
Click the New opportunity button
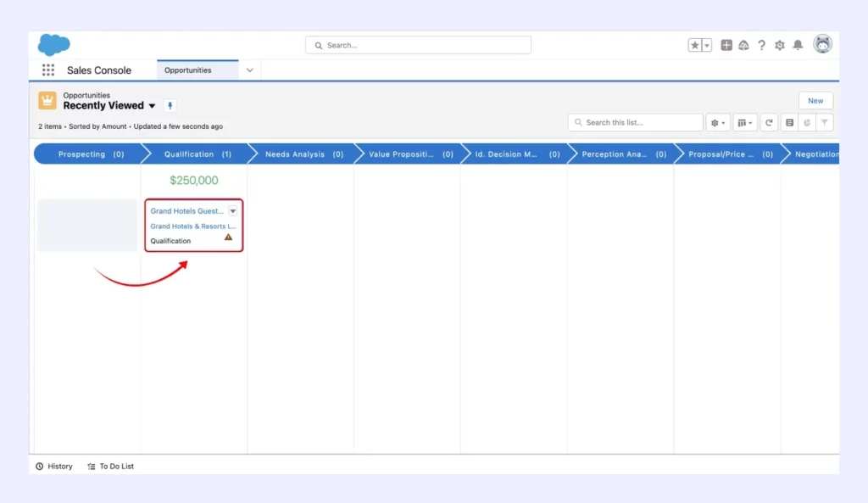click(815, 100)
